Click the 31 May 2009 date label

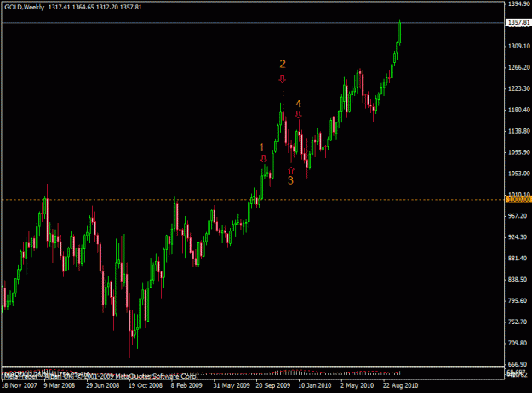(x=232, y=385)
